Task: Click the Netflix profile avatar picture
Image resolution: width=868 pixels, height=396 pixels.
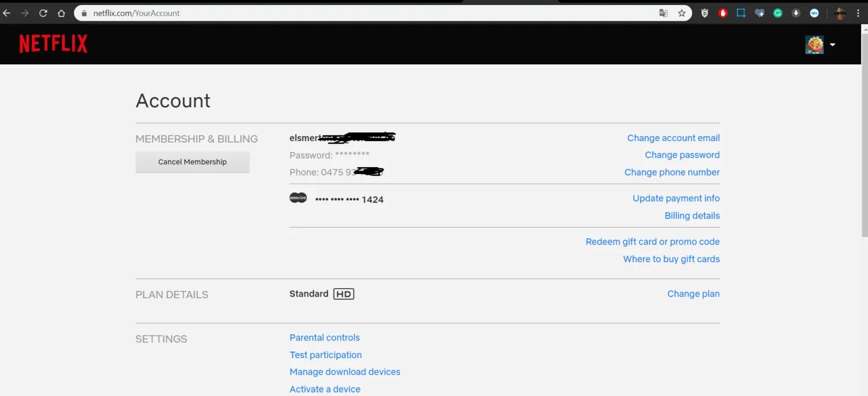Action: coord(814,45)
